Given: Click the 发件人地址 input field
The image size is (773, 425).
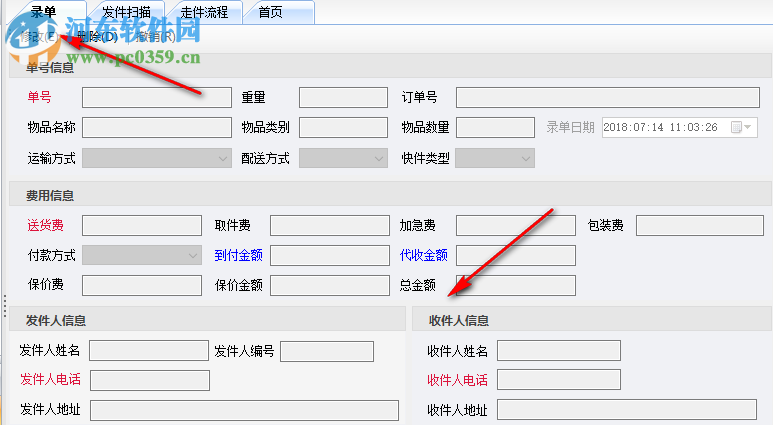Looking at the screenshot, I should (x=245, y=410).
